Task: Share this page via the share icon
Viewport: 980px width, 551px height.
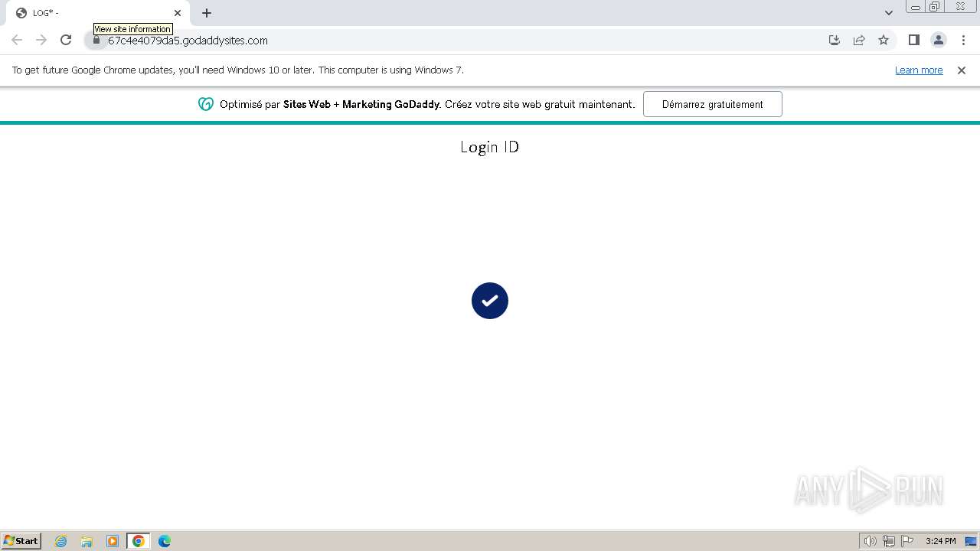Action: [x=859, y=40]
